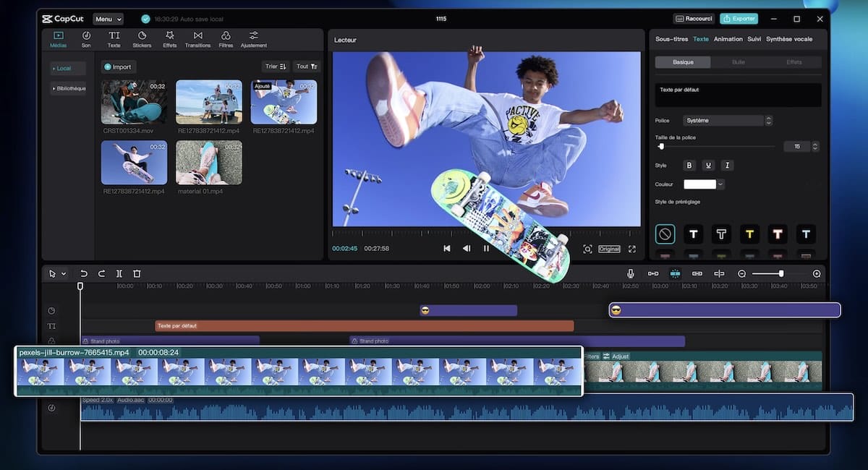Open the Stickers panel
The image size is (868, 470).
142,39
